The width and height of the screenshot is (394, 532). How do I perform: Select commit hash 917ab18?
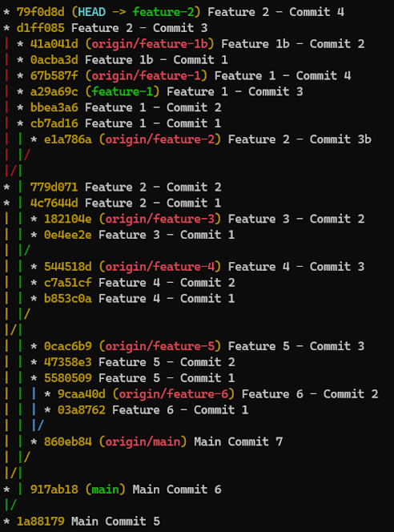click(x=54, y=490)
